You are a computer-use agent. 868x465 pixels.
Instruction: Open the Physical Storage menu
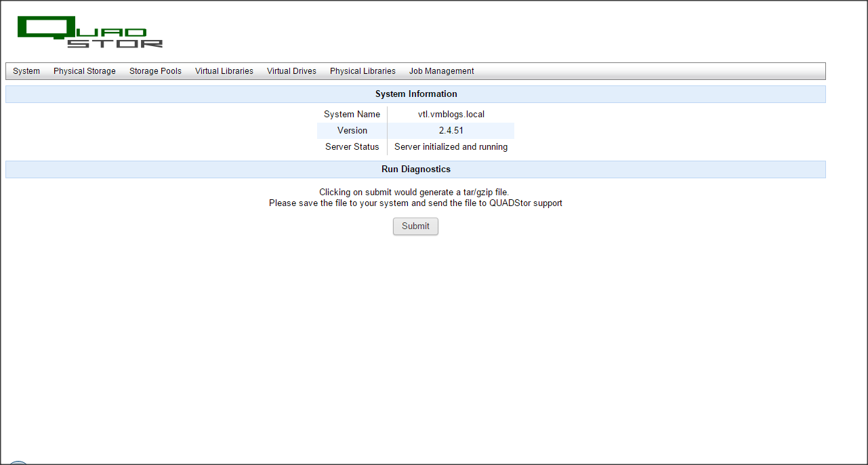click(x=85, y=71)
